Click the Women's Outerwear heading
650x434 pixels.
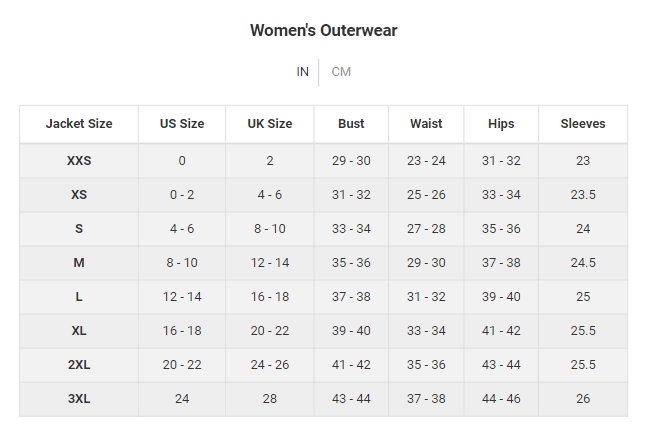coord(324,31)
